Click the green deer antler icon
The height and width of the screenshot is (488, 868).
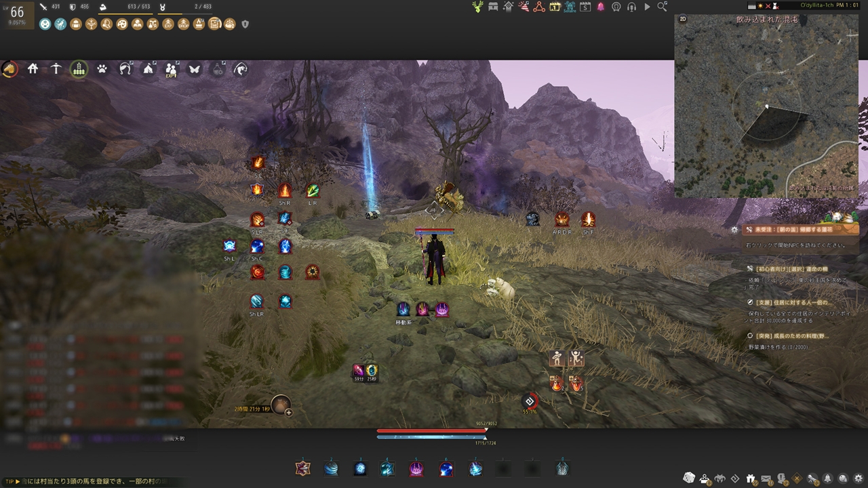click(477, 7)
